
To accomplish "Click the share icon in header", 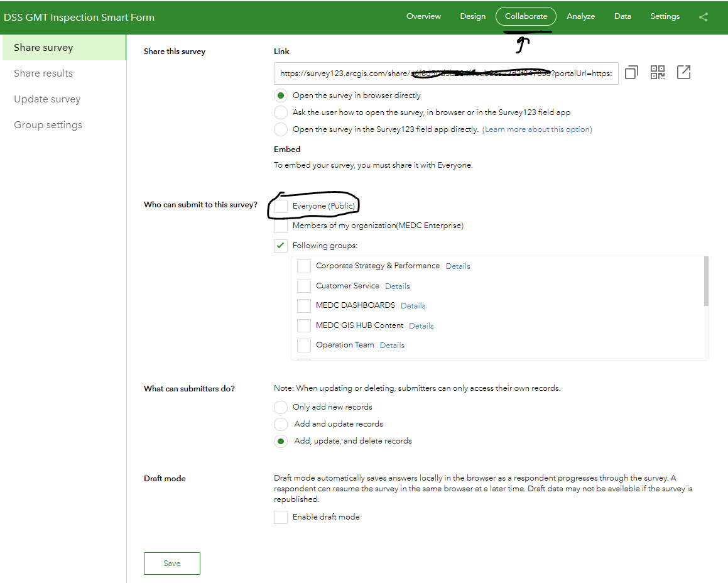I will point(704,17).
